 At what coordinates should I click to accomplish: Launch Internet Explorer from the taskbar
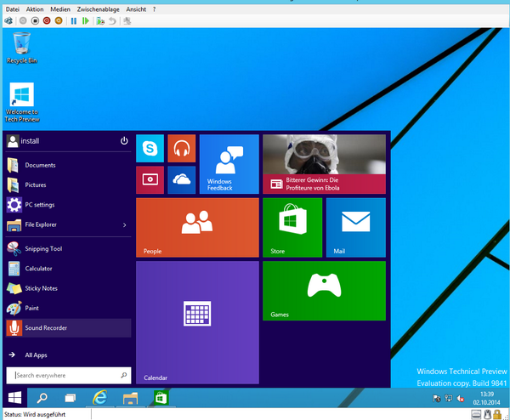pyautogui.click(x=99, y=398)
